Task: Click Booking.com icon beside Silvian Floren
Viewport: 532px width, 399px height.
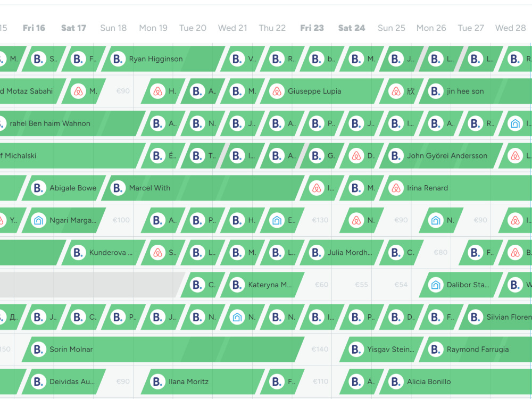Action: coord(475,317)
